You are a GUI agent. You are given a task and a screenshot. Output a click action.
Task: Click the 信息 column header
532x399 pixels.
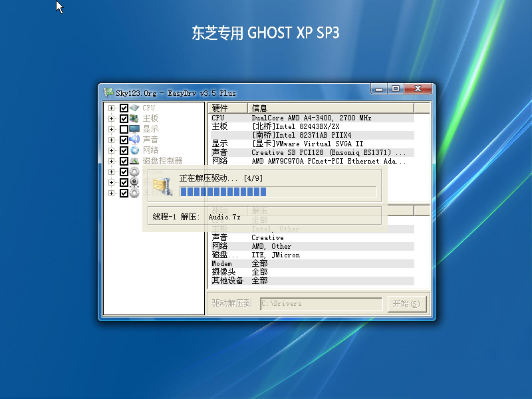click(x=331, y=108)
